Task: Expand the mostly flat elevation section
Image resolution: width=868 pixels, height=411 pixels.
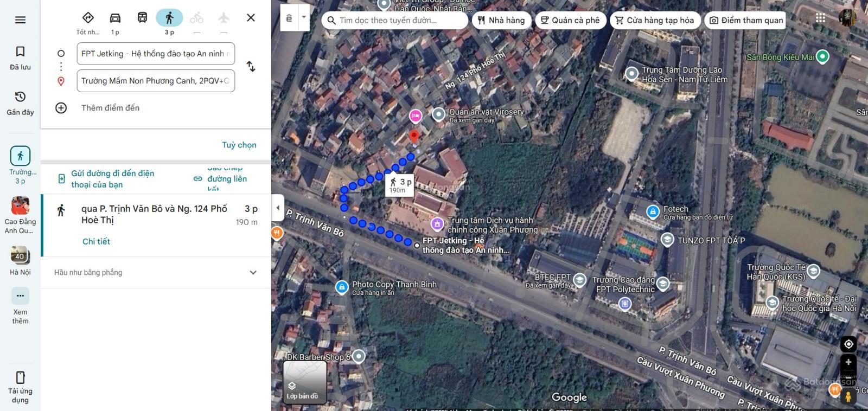Action: [x=253, y=273]
